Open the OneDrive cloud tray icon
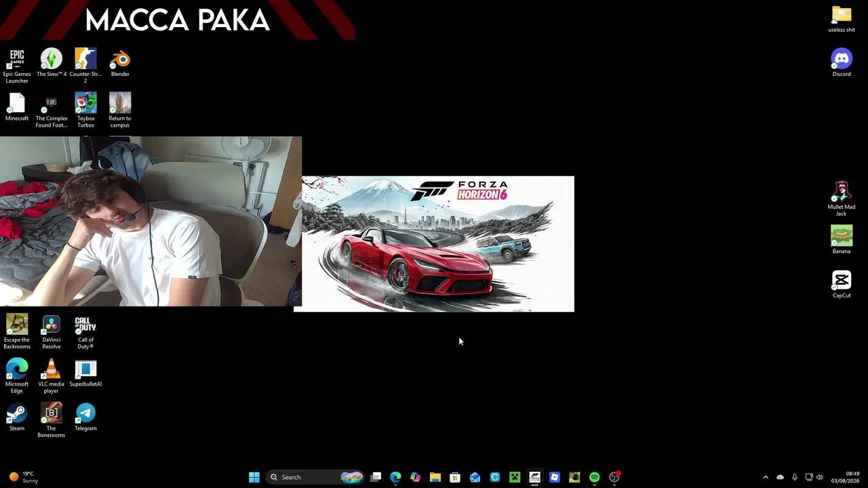The height and width of the screenshot is (488, 868). pyautogui.click(x=780, y=477)
